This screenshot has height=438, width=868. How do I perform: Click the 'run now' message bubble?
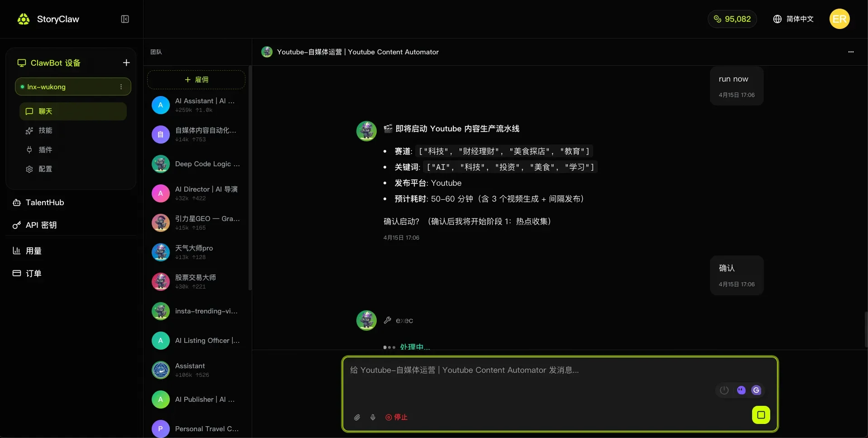737,86
